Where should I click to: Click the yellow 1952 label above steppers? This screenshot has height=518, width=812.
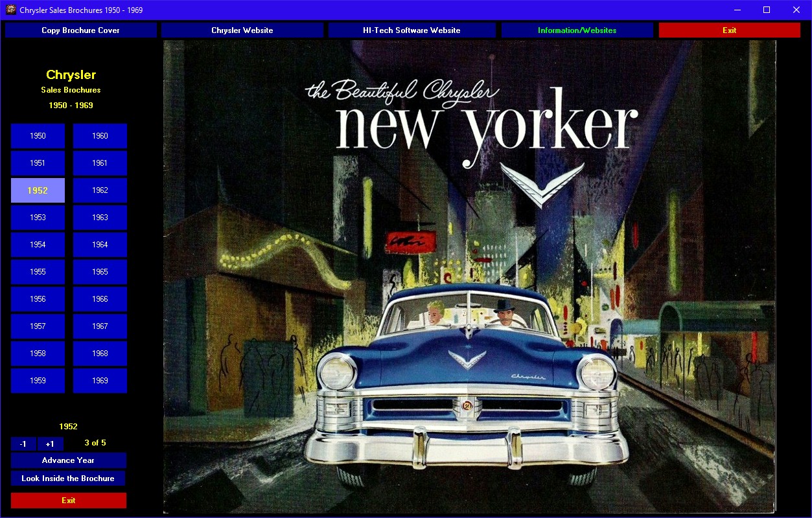click(x=69, y=427)
